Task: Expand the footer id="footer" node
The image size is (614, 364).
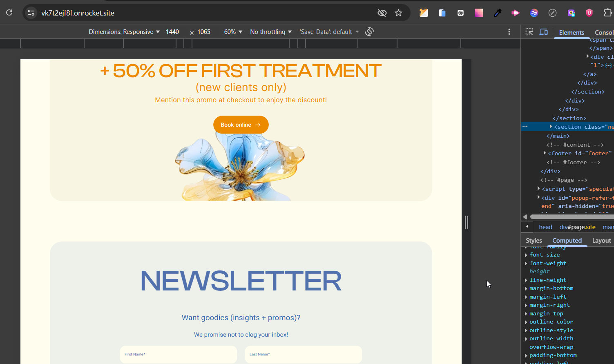Action: [x=545, y=153]
